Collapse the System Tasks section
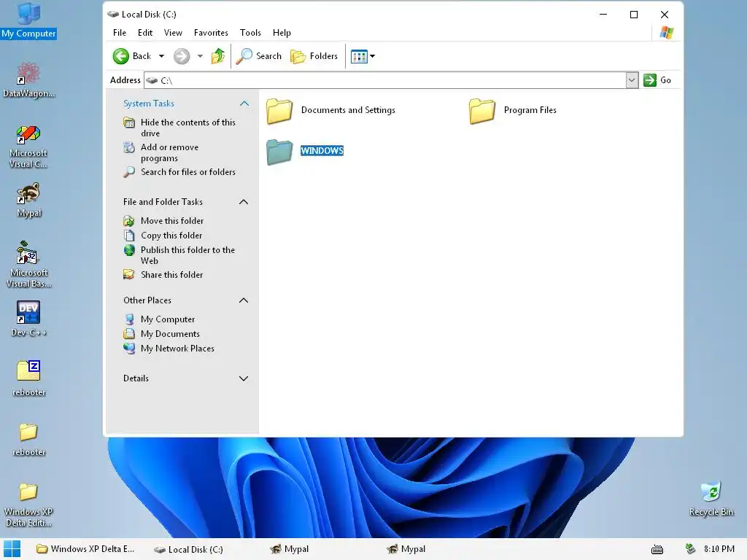This screenshot has height=560, width=747. pos(244,104)
